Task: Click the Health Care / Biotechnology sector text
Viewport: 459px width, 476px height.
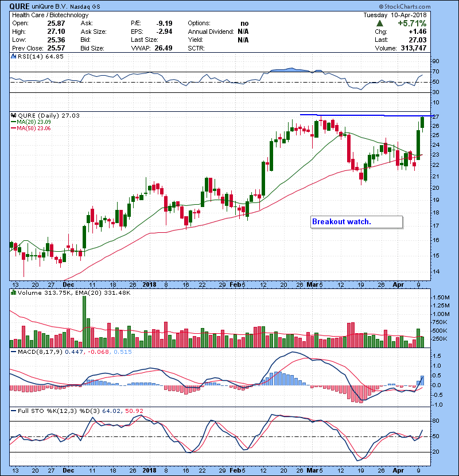Action: click(x=50, y=15)
